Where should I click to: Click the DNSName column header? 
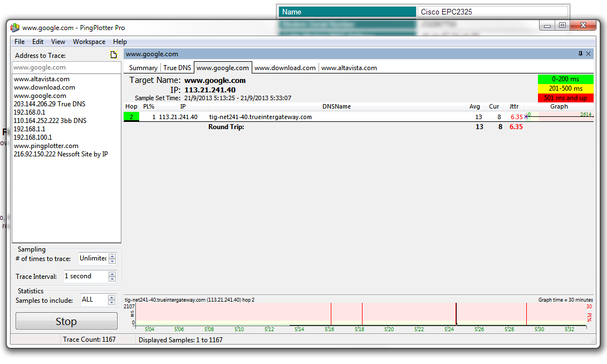tap(336, 106)
